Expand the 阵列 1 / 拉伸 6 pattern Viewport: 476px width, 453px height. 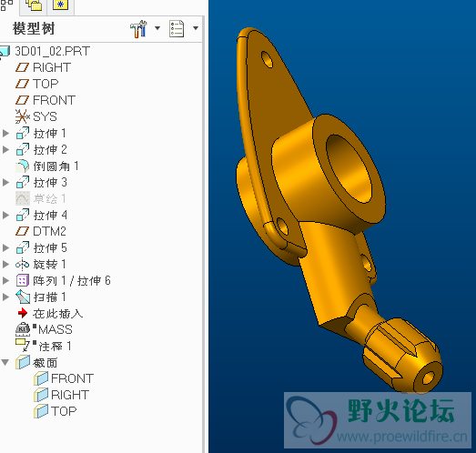[5, 281]
